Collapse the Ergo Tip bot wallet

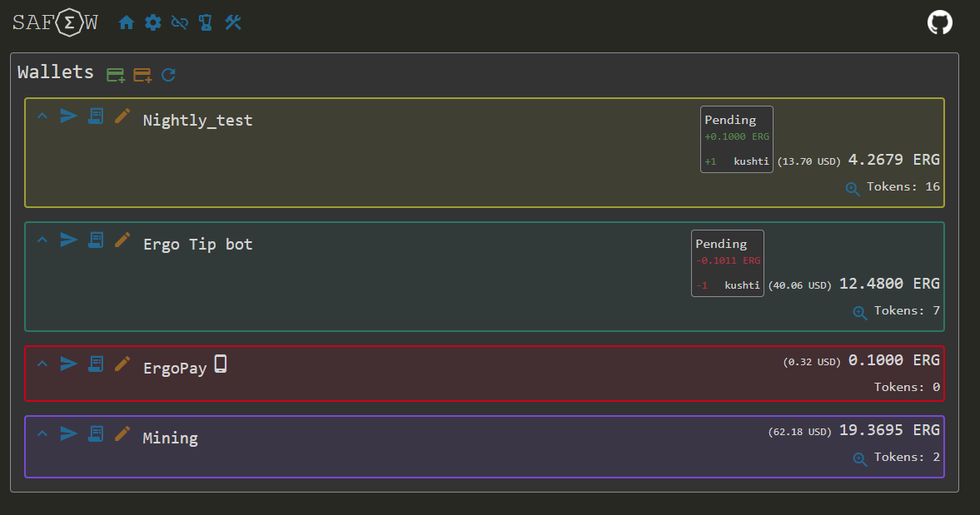[x=42, y=240]
